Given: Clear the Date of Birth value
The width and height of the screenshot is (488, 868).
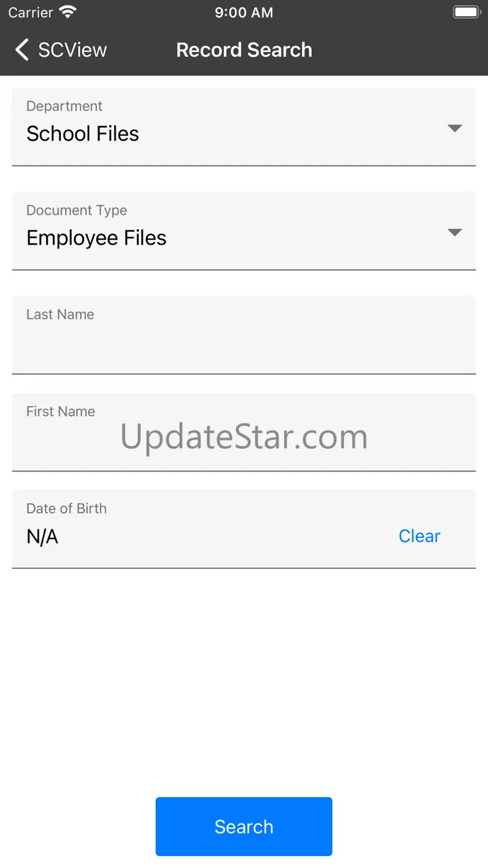Looking at the screenshot, I should 419,536.
